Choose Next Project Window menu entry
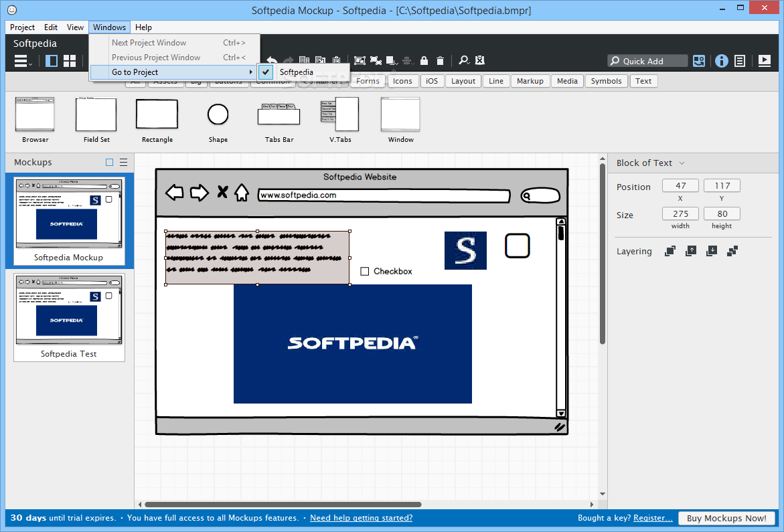The width and height of the screenshot is (784, 532). (175, 43)
